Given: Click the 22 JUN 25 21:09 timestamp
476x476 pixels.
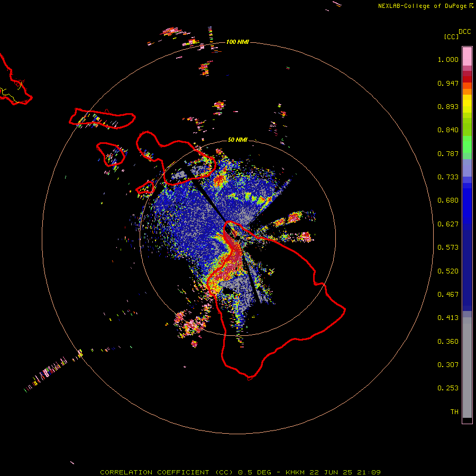Looking at the screenshot, I should coord(345,472).
